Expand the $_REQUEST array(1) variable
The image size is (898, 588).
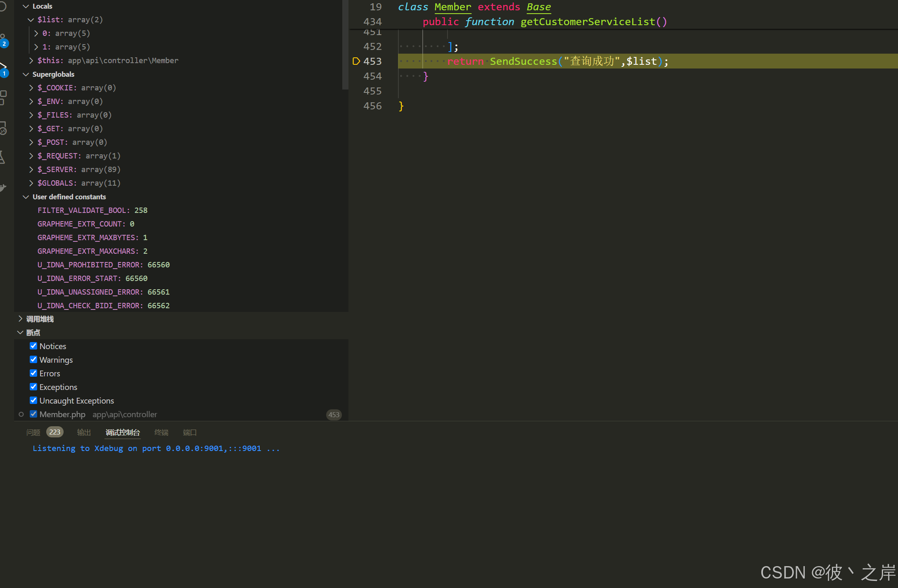pos(31,156)
